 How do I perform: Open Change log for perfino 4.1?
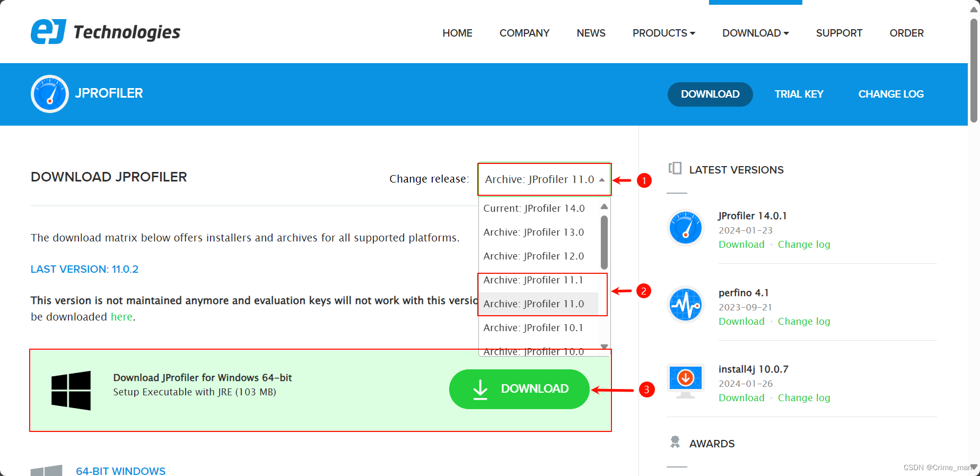click(804, 322)
